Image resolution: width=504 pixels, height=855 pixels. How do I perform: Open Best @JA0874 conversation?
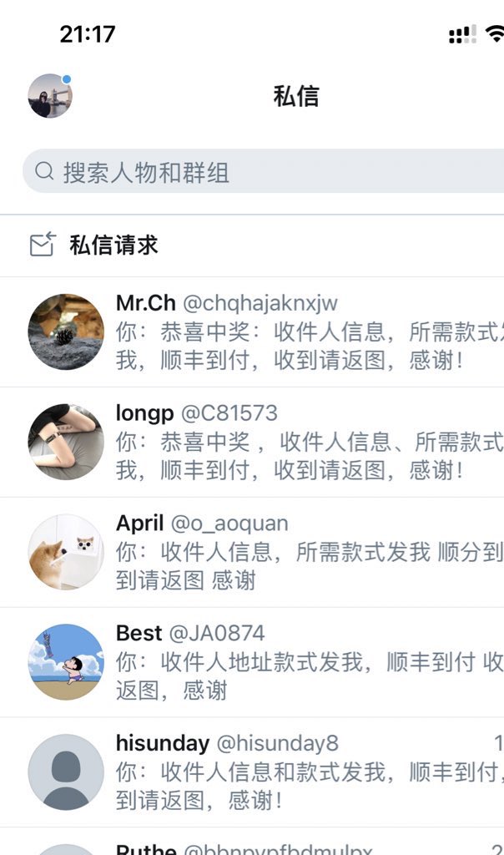[252, 662]
